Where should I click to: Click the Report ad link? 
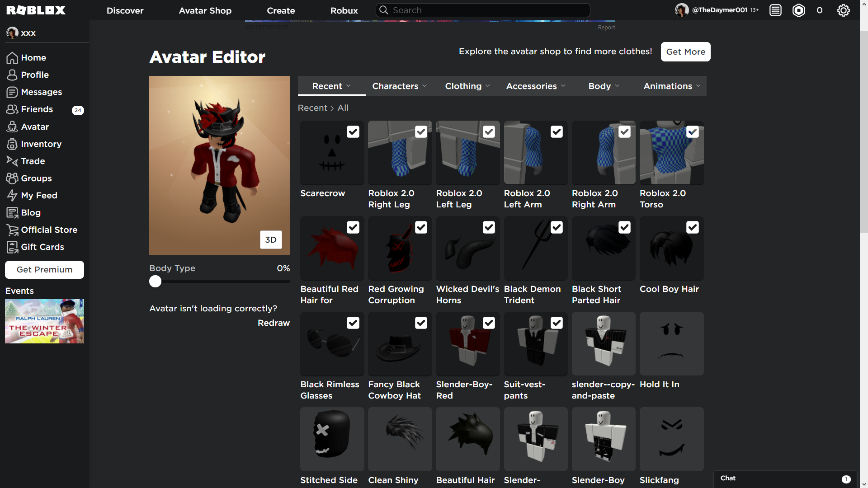(x=606, y=28)
